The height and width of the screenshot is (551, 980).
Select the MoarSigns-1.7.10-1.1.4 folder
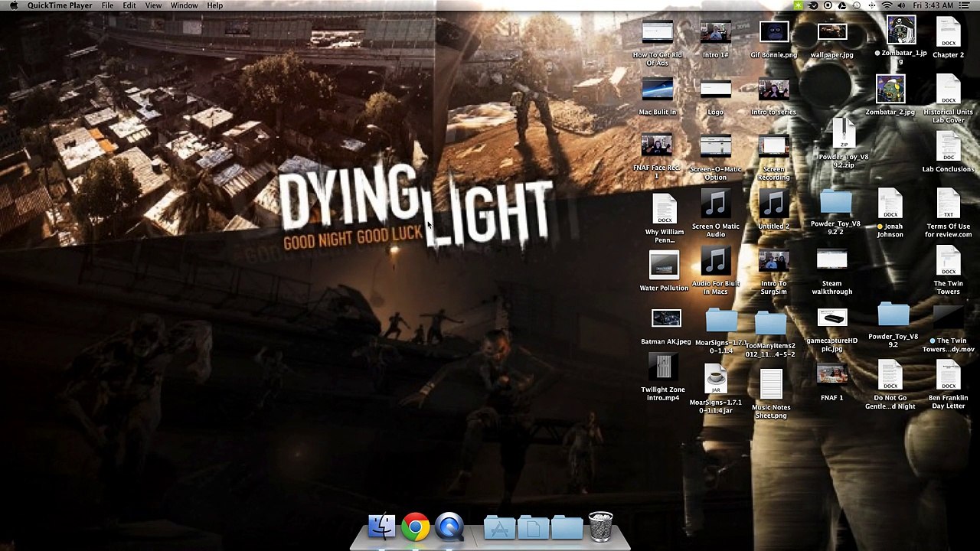[720, 321]
